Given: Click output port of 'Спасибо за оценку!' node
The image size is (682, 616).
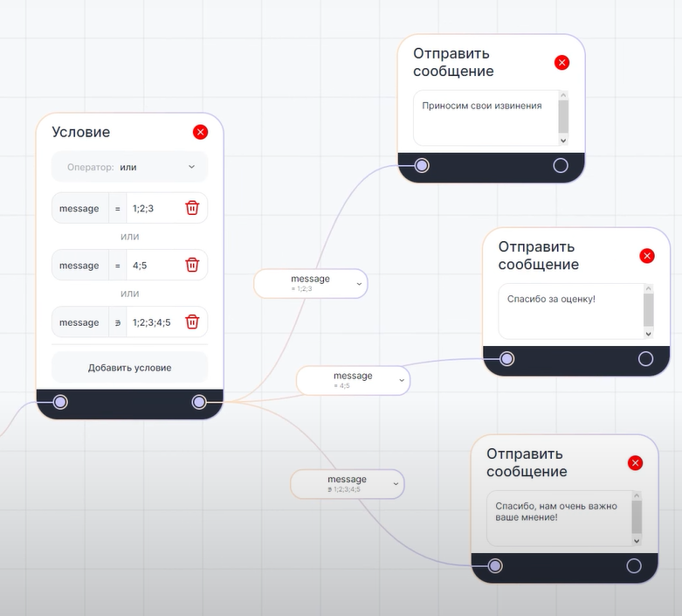Looking at the screenshot, I should click(645, 358).
